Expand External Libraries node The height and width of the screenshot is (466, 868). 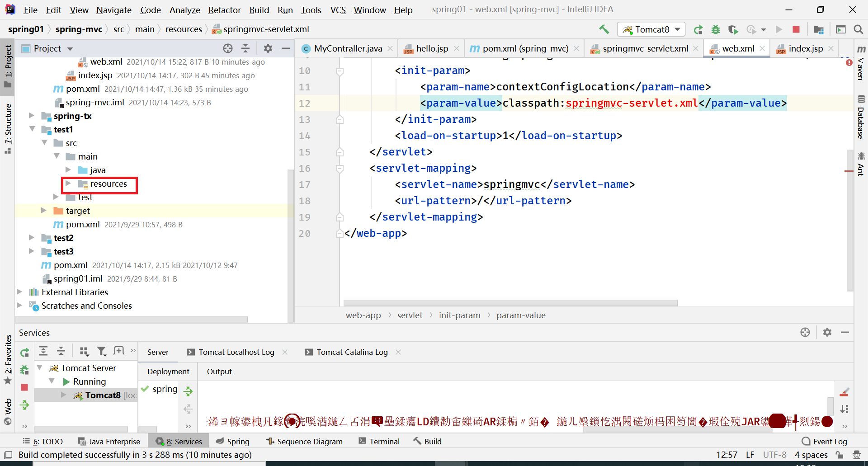click(x=19, y=292)
